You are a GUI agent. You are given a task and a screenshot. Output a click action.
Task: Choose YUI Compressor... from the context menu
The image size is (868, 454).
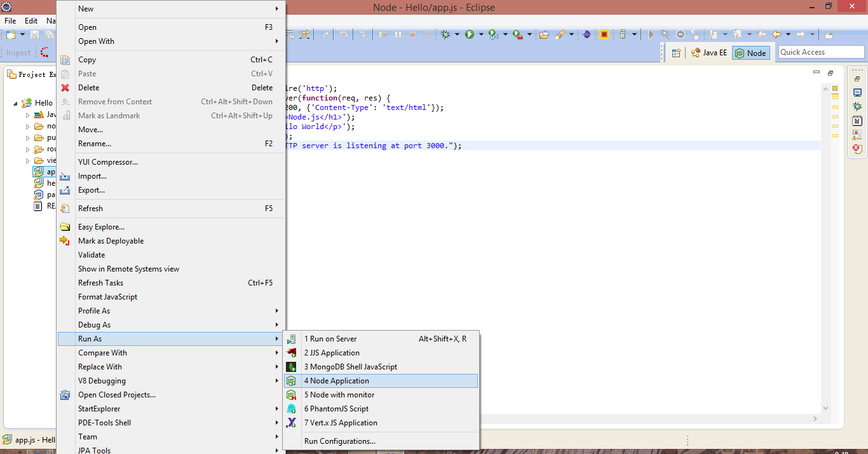pos(172,162)
